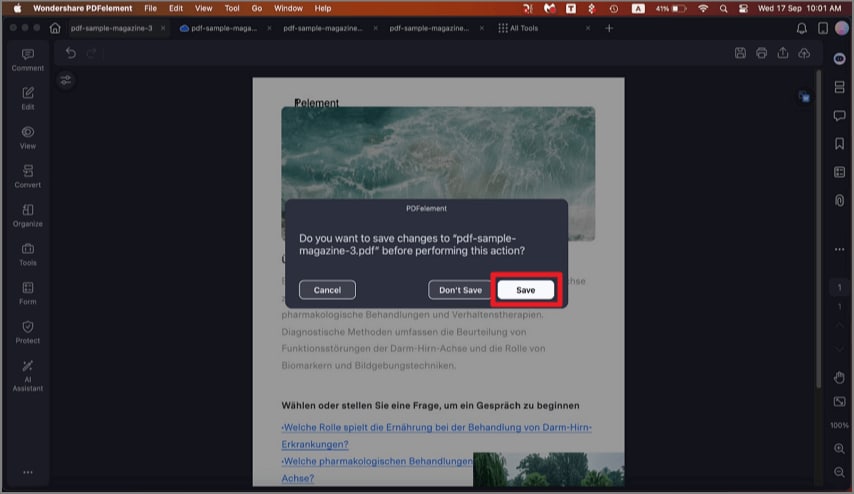
Task: Open the AI sidebar icon at top right
Action: coord(839,59)
